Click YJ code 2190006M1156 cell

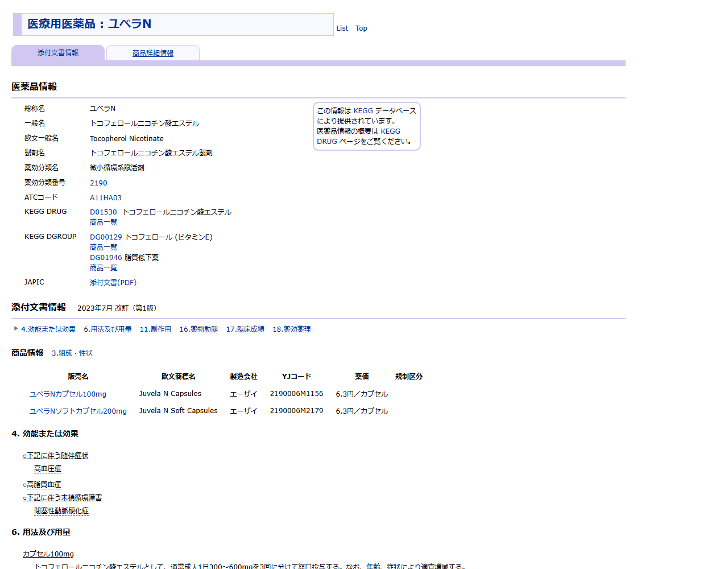click(x=296, y=394)
